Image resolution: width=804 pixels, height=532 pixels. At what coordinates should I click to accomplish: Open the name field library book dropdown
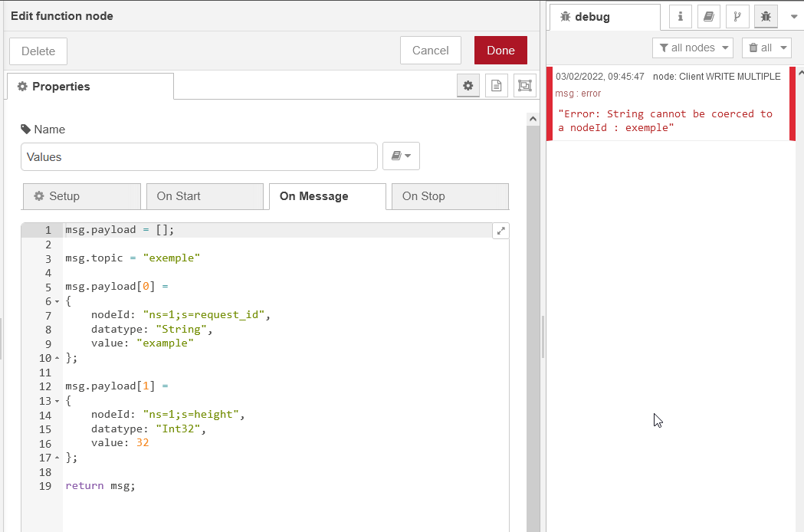401,156
